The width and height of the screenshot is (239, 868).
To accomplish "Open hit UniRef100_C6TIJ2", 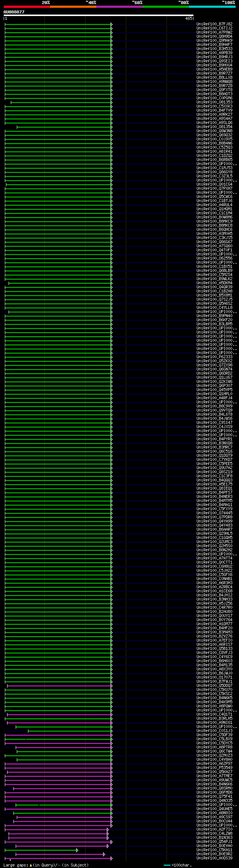I will pos(214,28).
